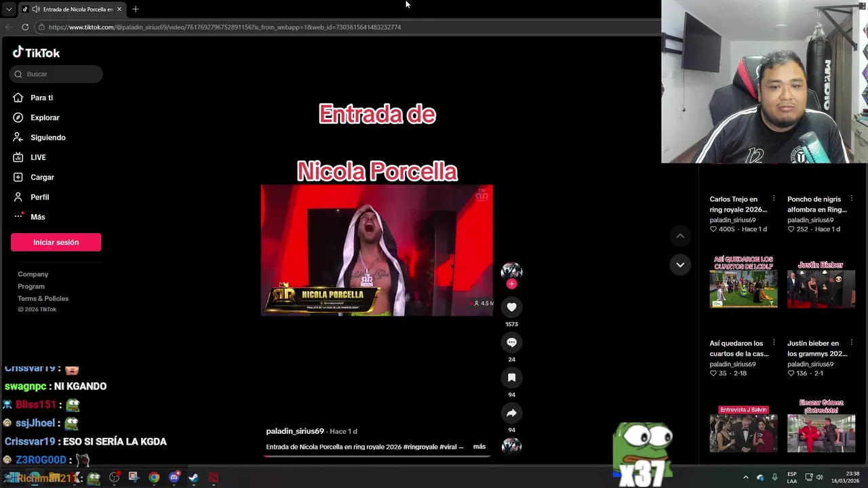Open the microphone tray icon
Image resolution: width=868 pixels, height=488 pixels.
[774, 477]
